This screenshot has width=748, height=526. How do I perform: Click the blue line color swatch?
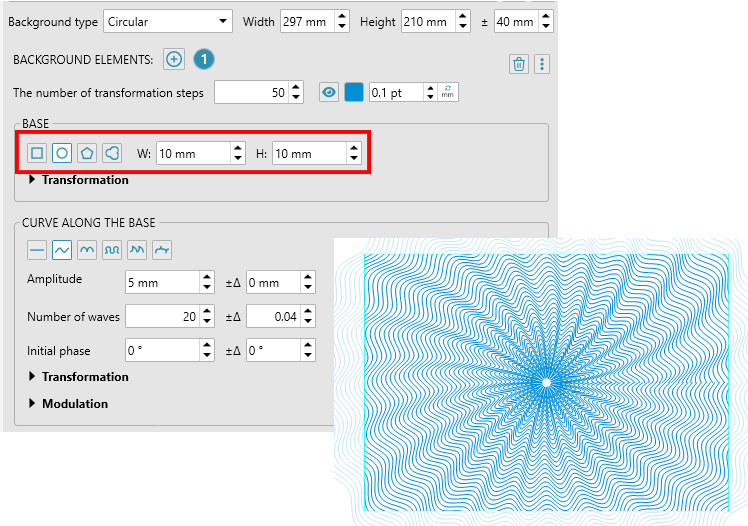355,93
